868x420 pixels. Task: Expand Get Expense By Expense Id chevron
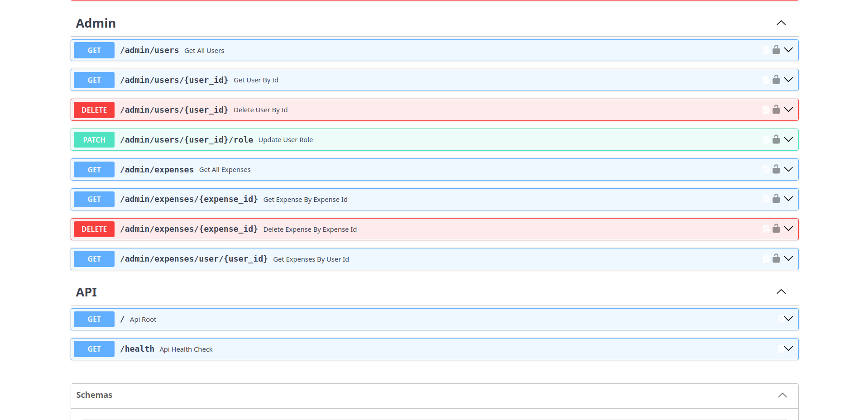[x=788, y=199]
